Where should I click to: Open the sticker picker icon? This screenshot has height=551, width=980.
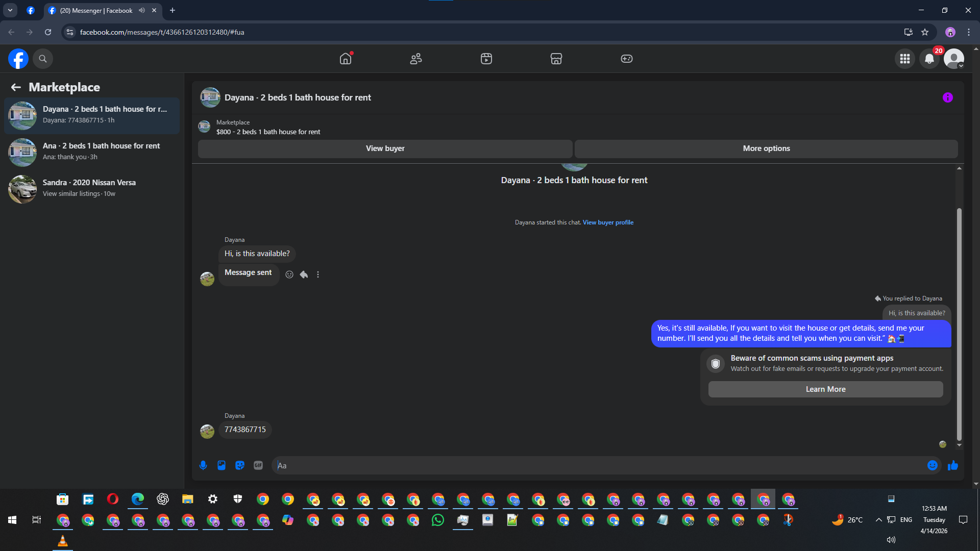click(x=240, y=465)
